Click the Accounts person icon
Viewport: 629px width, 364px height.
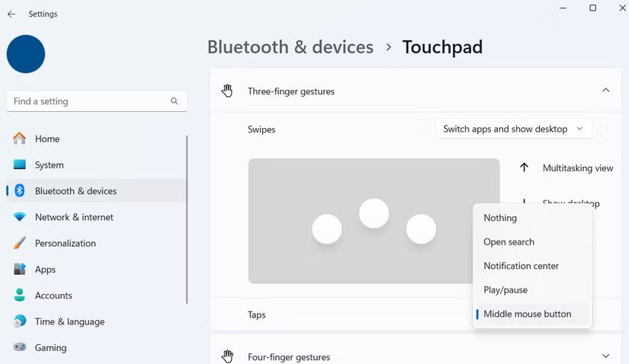[x=20, y=295]
